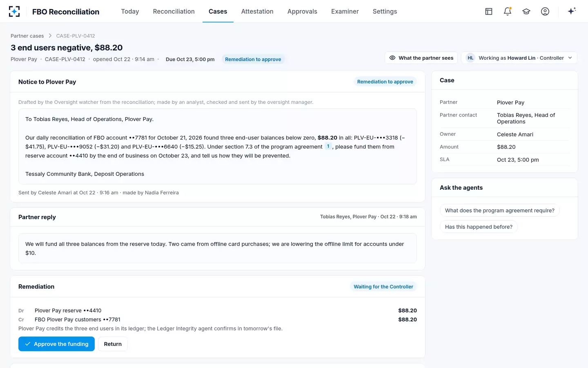Click the breadcrumb chevron separator
This screenshot has height=368, width=588.
pos(50,36)
